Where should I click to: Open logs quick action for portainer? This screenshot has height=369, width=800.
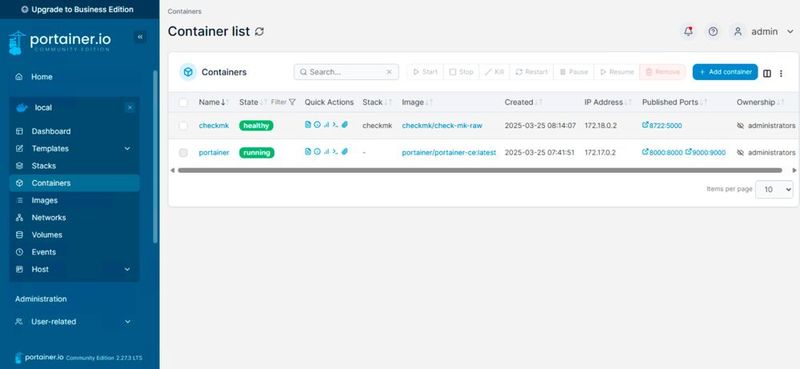coord(308,152)
